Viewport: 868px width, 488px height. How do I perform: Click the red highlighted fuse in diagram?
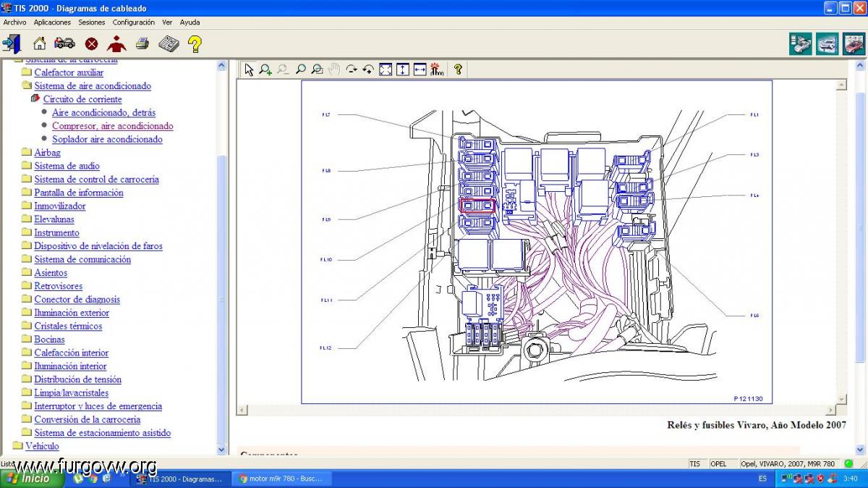coord(477,206)
